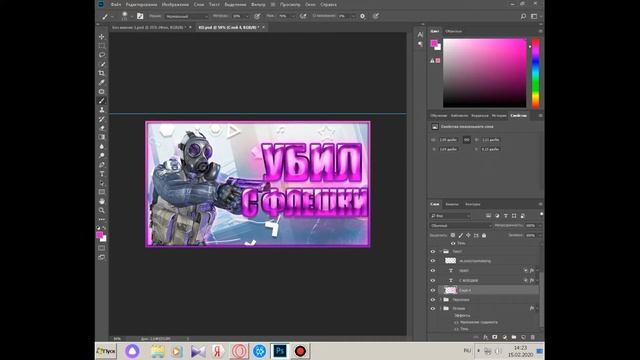Screen dimensions: 640x360
Task: Open the Просмотр menu
Action: (290, 4)
